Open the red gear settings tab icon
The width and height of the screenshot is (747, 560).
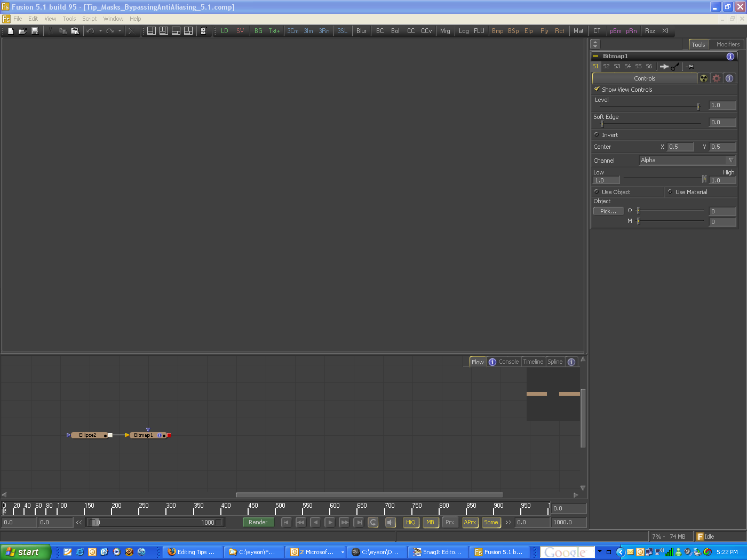717,78
